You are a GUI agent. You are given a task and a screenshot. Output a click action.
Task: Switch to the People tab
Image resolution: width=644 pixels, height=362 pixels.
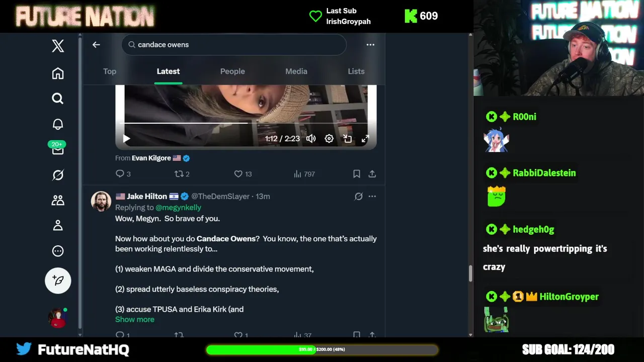(232, 71)
